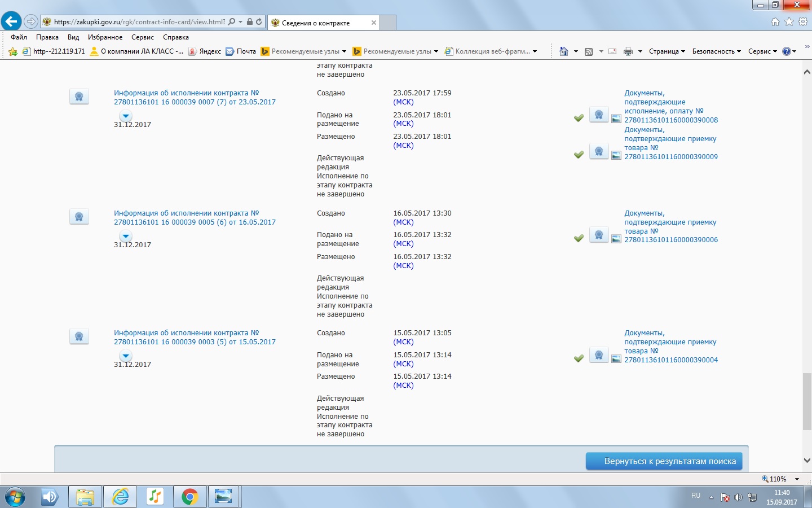The height and width of the screenshot is (508, 812).
Task: Click the Help question mark icon
Action: 787,51
